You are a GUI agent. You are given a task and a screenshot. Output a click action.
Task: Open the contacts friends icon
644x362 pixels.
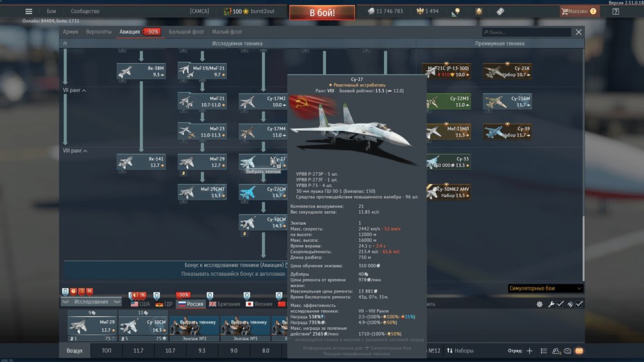click(x=556, y=351)
